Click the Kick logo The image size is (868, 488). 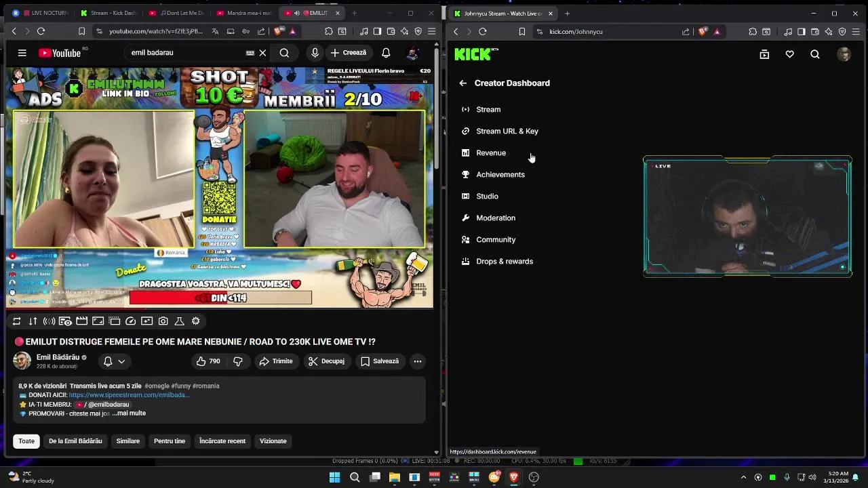pyautogui.click(x=476, y=54)
